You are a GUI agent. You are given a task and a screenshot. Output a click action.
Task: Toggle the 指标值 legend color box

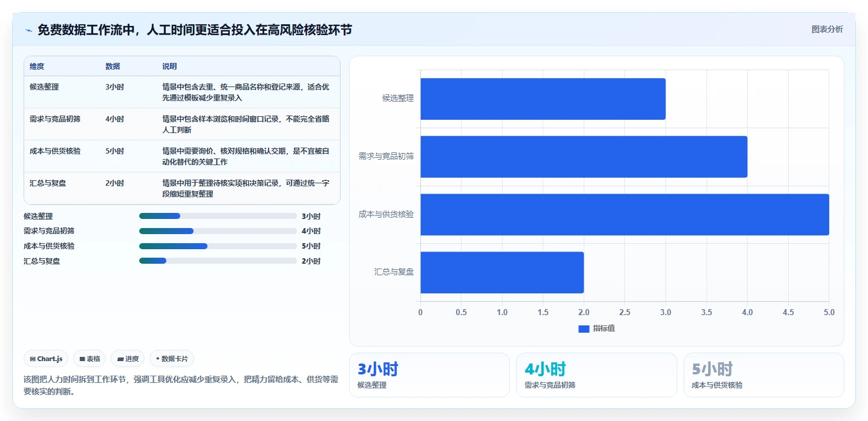pyautogui.click(x=584, y=328)
